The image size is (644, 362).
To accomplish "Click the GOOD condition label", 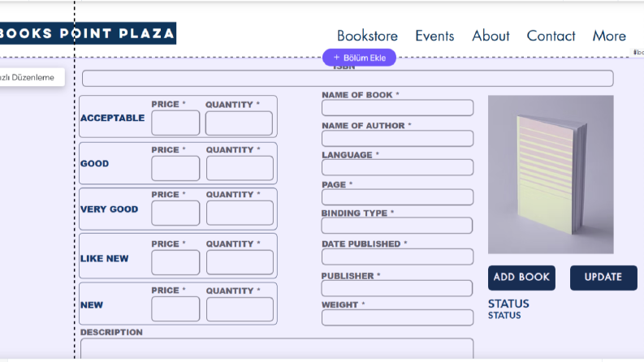I will (x=94, y=163).
